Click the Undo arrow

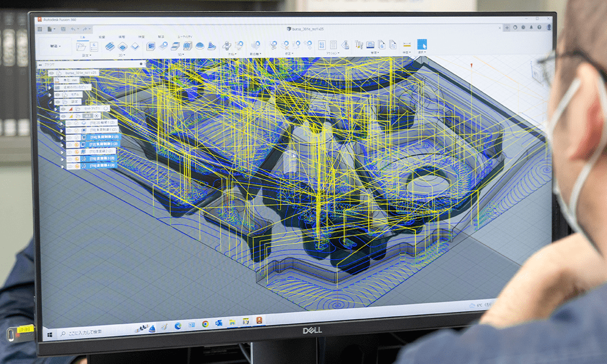[x=73, y=29]
